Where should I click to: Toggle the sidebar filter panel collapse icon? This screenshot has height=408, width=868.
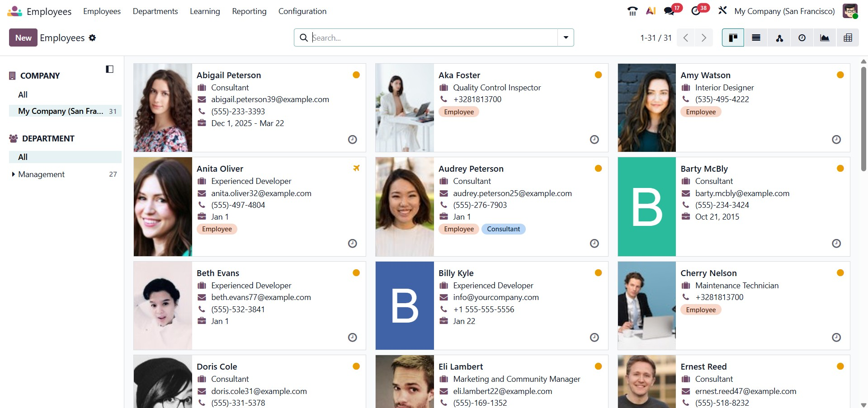[109, 69]
